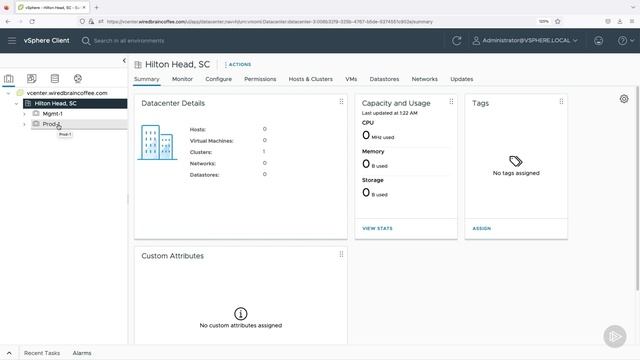Open the Permissions tab
The height and width of the screenshot is (360, 640).
pyautogui.click(x=260, y=79)
